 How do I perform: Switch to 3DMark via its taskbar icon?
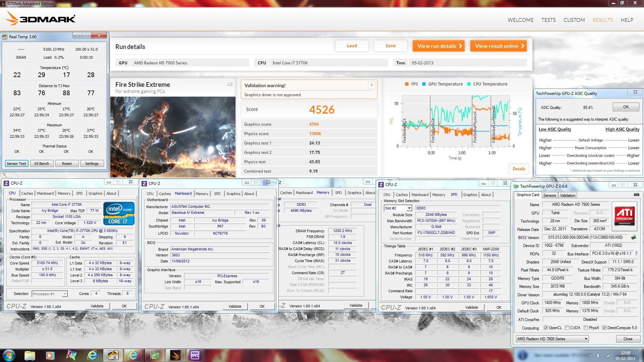point(175,355)
